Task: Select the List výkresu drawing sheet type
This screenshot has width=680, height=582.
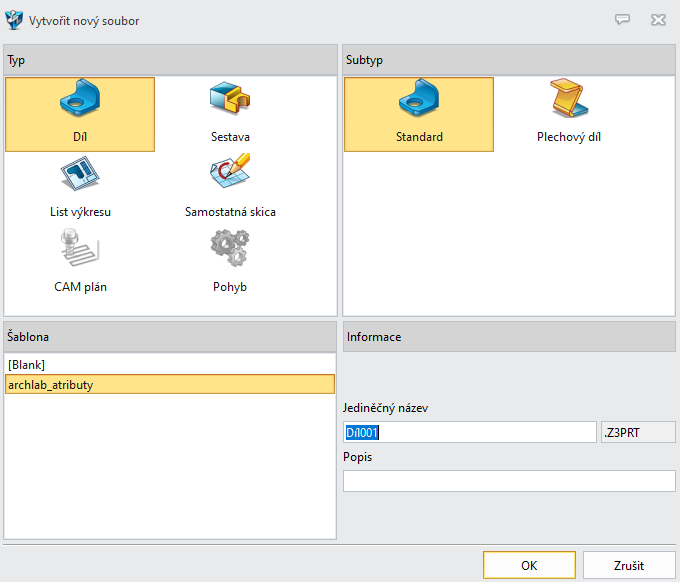Action: point(80,188)
